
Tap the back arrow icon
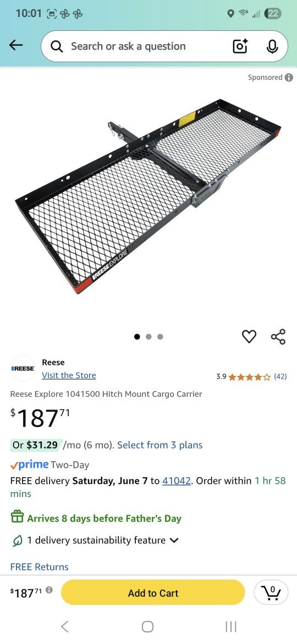coord(16,46)
